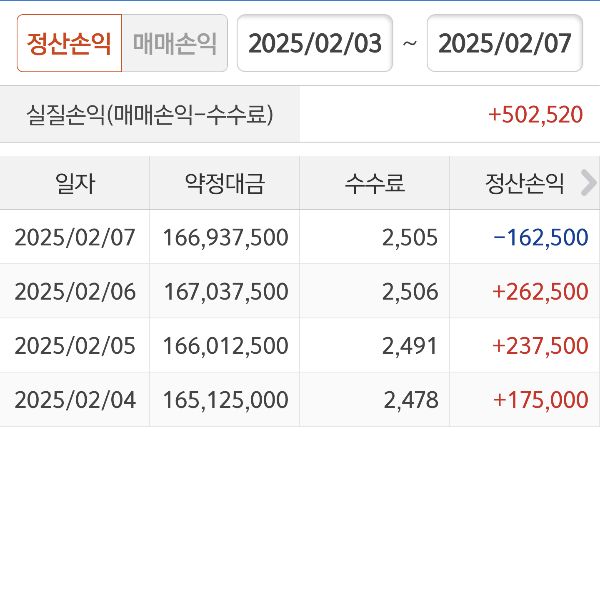
Task: Select the 2025/02/04 date row
Action: tap(75, 400)
